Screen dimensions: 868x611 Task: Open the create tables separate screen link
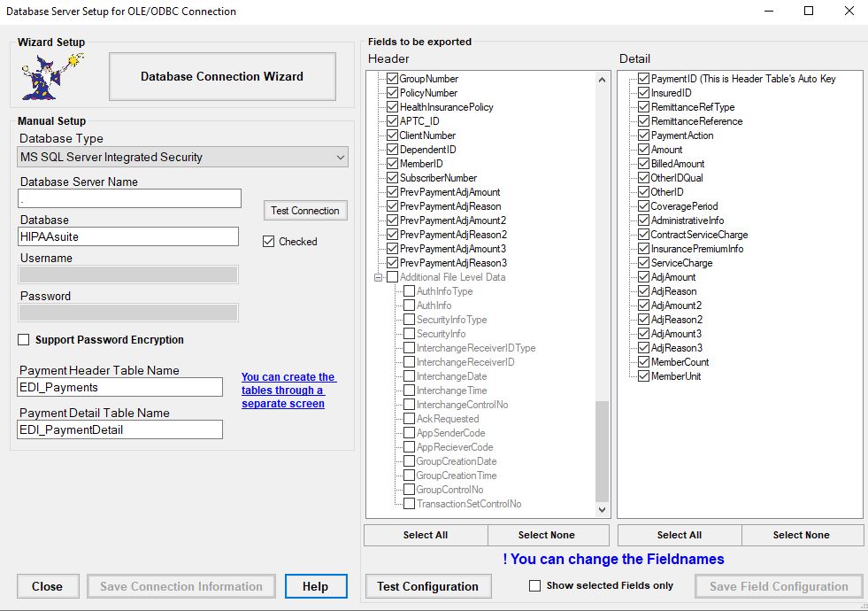tap(288, 390)
